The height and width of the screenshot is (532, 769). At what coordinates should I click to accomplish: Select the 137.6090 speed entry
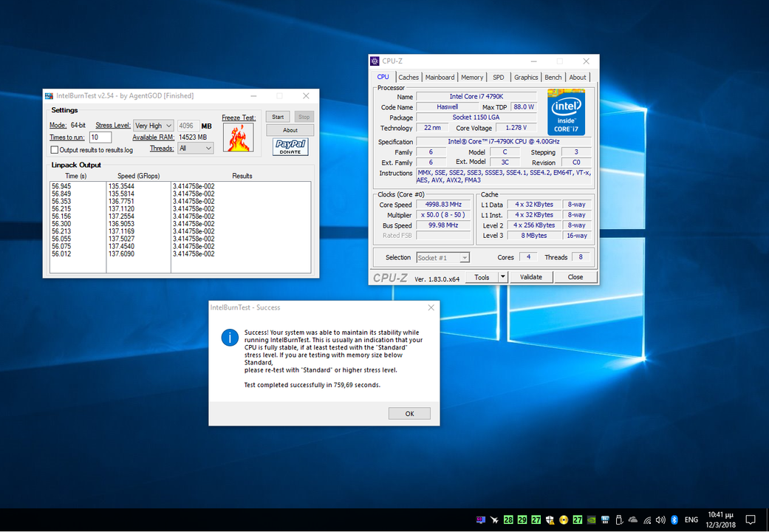(121, 254)
